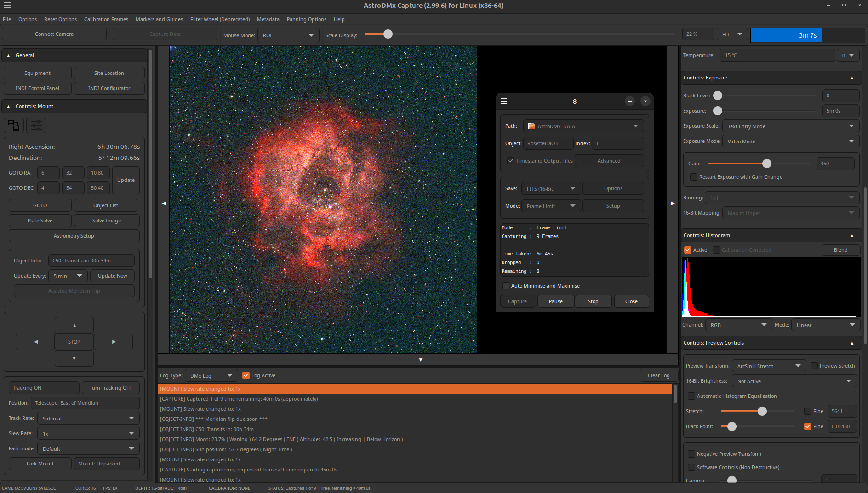Open the File menu
Viewport: 868px width, 493px height.
point(7,19)
